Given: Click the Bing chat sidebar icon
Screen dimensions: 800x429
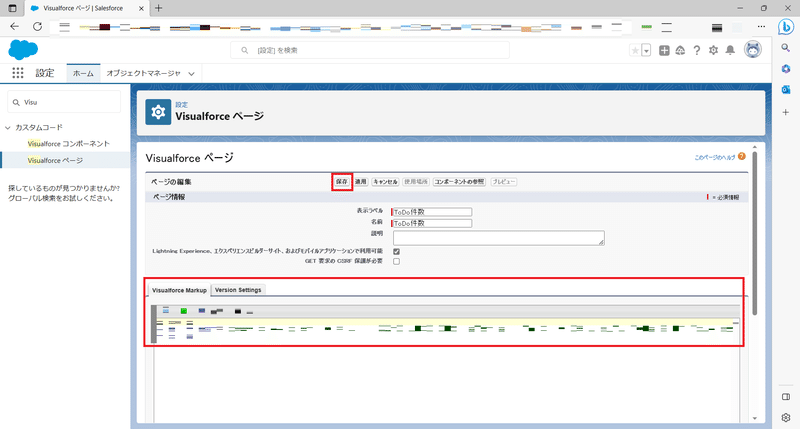Looking at the screenshot, I should point(786,27).
